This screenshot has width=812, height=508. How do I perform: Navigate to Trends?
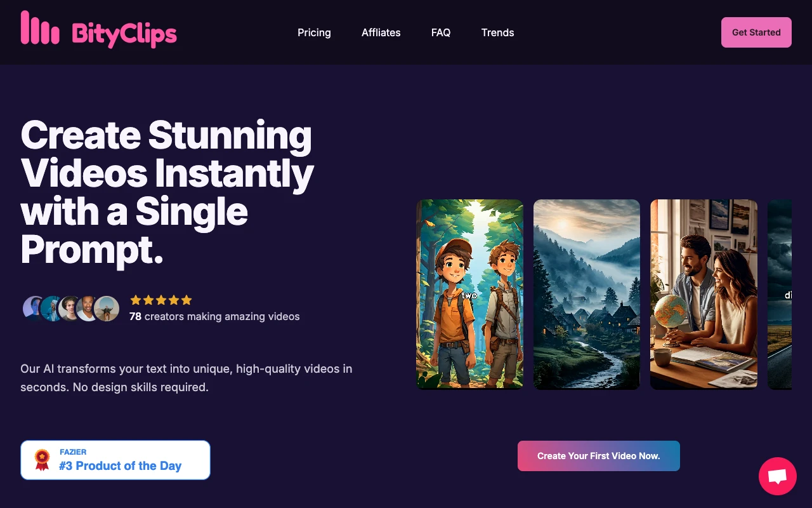(497, 32)
